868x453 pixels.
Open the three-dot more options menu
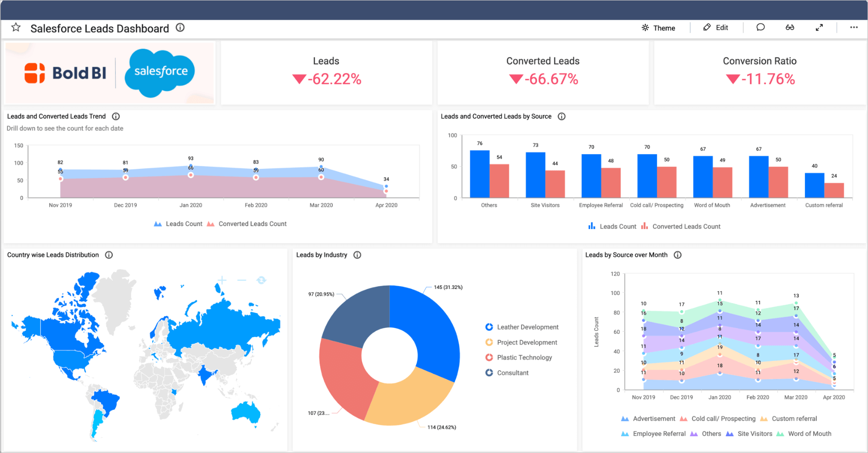tap(854, 28)
